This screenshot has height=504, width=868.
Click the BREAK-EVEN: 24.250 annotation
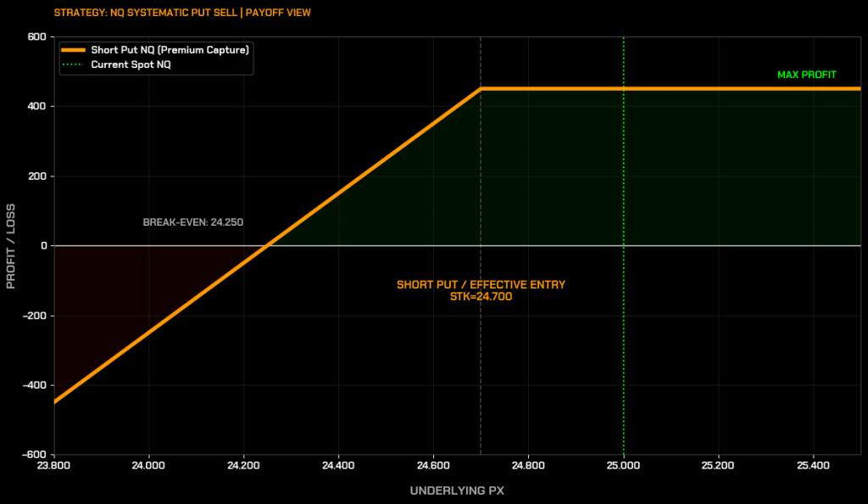pyautogui.click(x=192, y=221)
